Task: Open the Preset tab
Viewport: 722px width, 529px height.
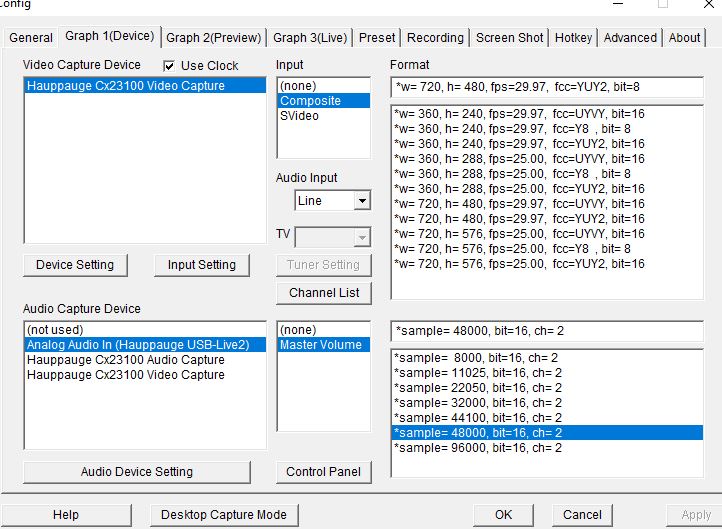Action: point(377,37)
